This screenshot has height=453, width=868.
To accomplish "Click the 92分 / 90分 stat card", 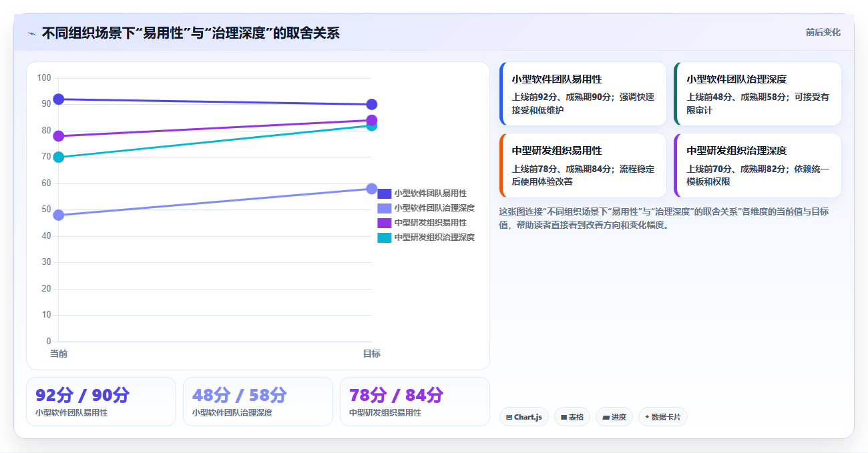I will click(101, 402).
